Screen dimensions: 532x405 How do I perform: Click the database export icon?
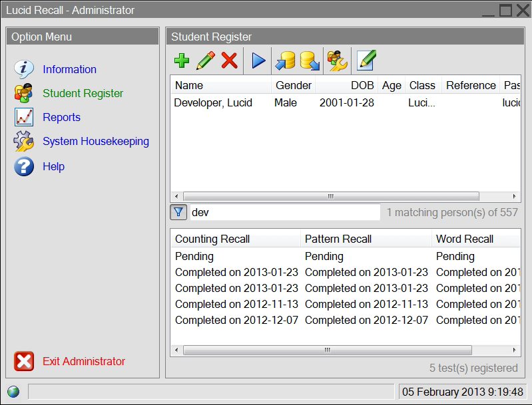pyautogui.click(x=310, y=61)
